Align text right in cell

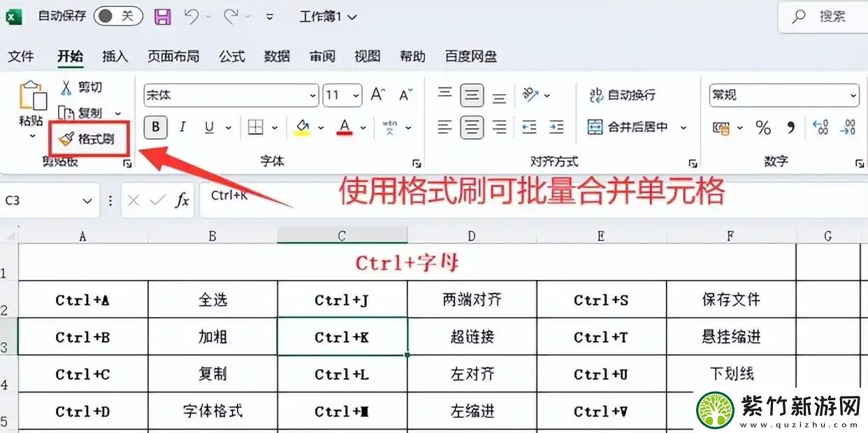pos(499,127)
